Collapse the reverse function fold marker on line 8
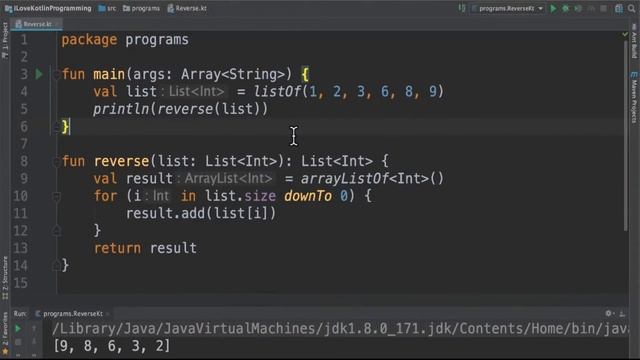This screenshot has width=640, height=360. coord(56,162)
